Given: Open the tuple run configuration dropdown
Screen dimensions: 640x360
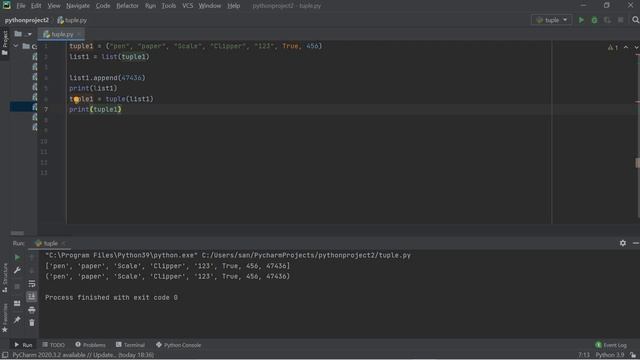Looking at the screenshot, I should (x=551, y=20).
